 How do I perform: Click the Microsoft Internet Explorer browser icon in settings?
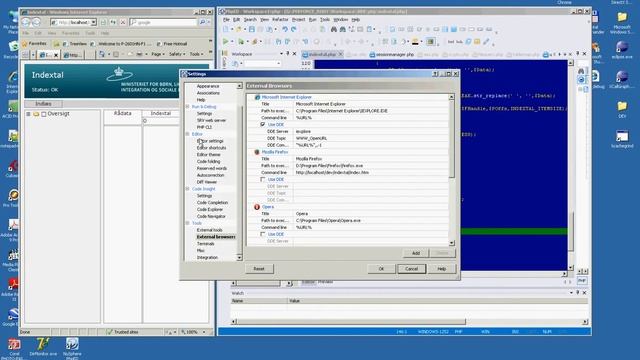[x=257, y=97]
